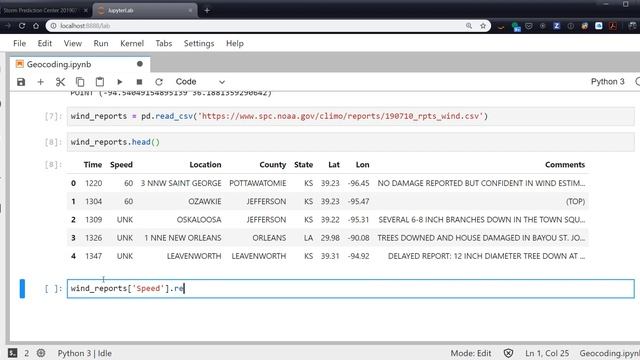This screenshot has height=360, width=640.
Task: Save the notebook with the disk icon
Action: (x=21, y=82)
